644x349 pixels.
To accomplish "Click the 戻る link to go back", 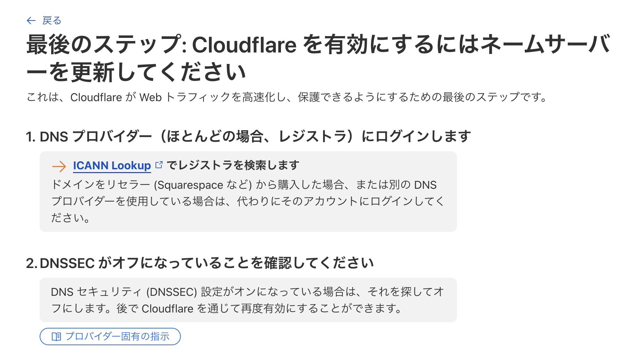I will tap(51, 21).
